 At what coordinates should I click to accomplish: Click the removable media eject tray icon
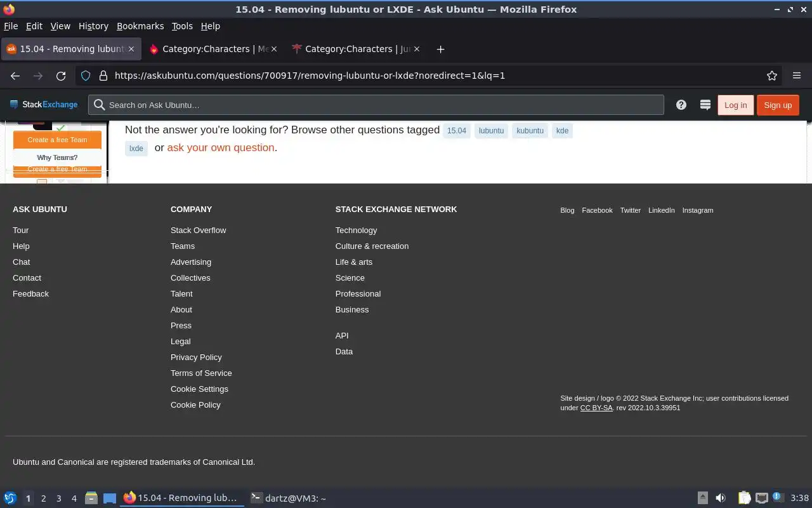click(703, 498)
